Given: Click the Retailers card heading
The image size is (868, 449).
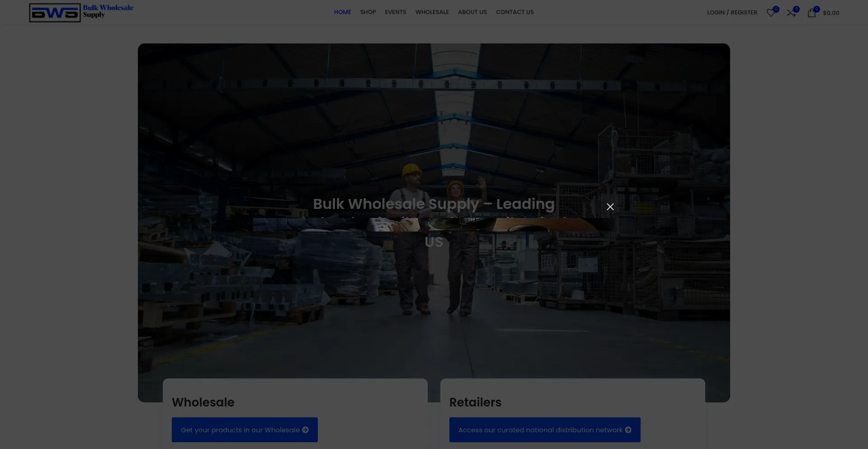Looking at the screenshot, I should [475, 402].
